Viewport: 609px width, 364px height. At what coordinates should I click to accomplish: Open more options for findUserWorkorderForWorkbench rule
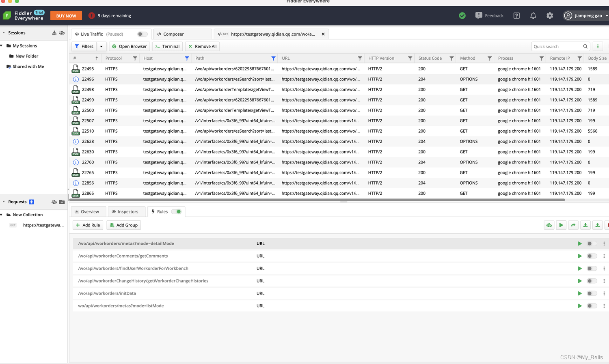[604, 269]
